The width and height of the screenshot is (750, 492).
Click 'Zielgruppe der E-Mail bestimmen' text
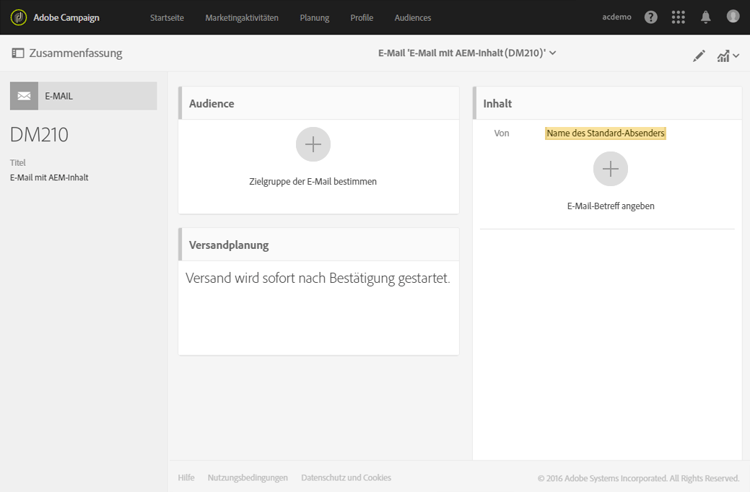[x=313, y=182]
